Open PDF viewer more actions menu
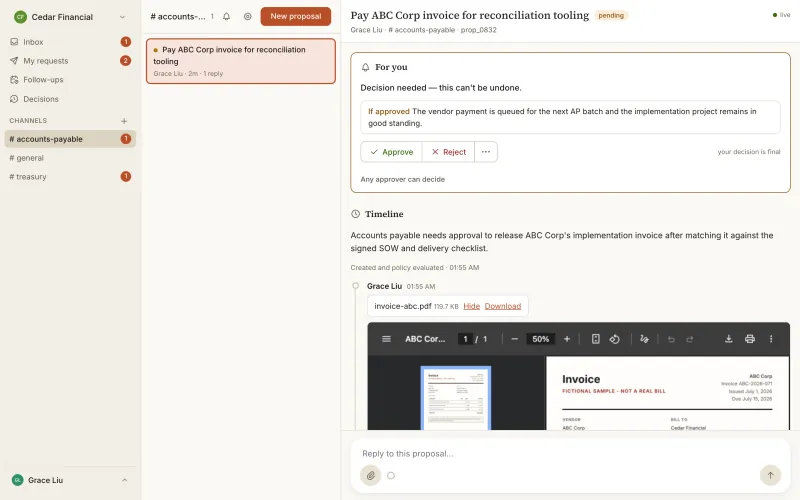800x500 pixels. (x=771, y=339)
